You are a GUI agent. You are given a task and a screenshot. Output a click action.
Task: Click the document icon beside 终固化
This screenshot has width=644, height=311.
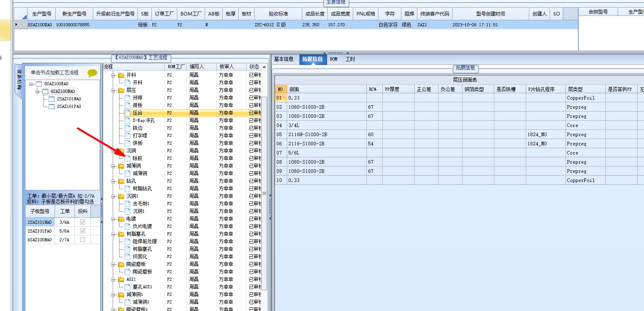pos(128,257)
